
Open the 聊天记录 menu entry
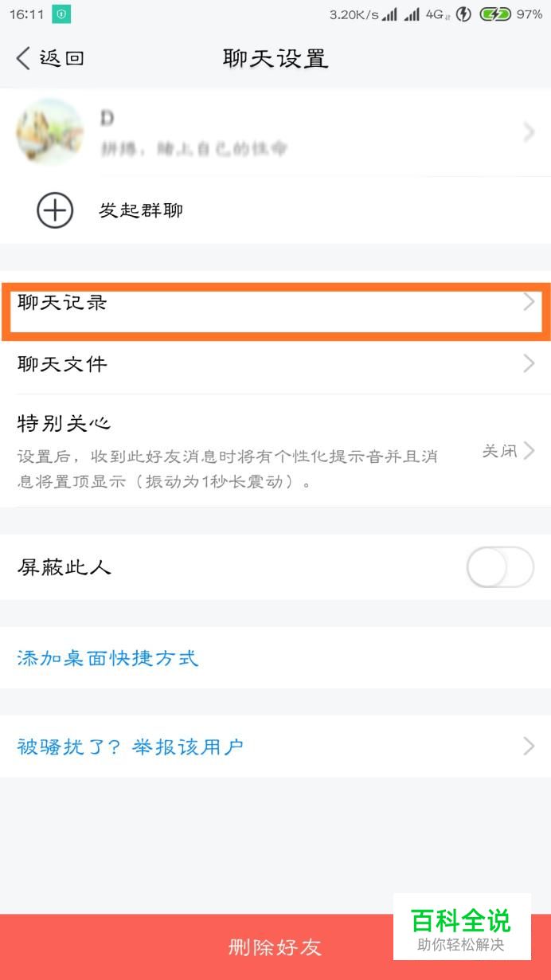[x=62, y=303]
